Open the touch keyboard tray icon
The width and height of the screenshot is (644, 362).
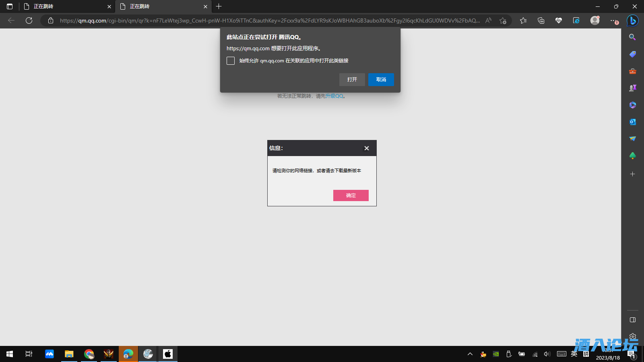coord(561,354)
